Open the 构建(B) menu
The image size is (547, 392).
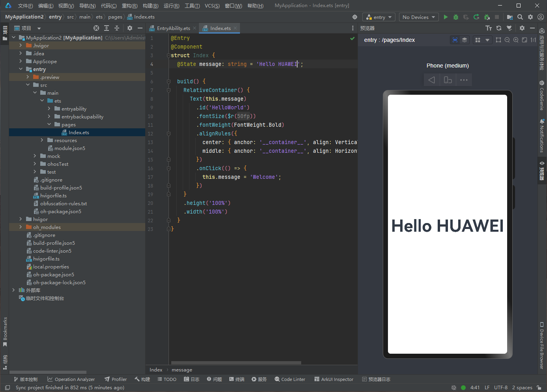click(150, 6)
